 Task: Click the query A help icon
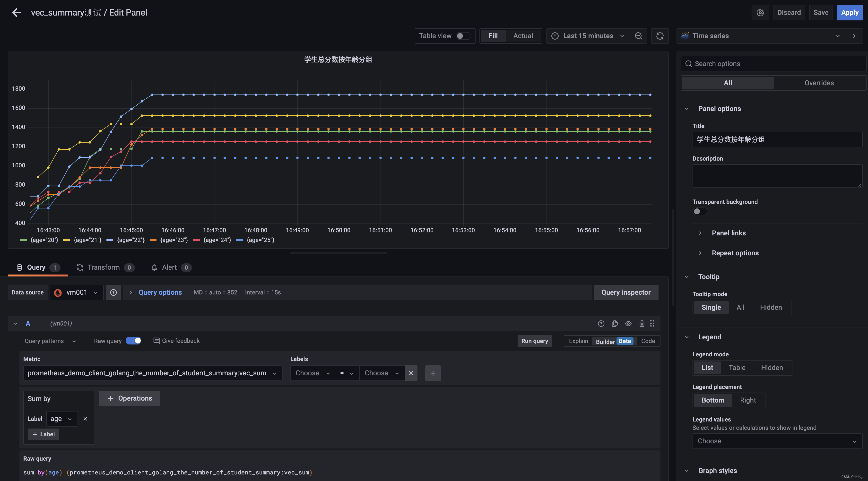pyautogui.click(x=601, y=323)
